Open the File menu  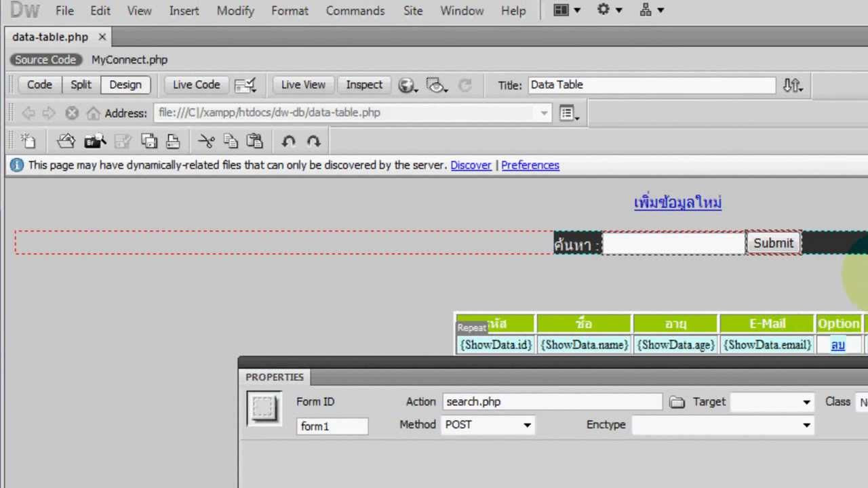[64, 11]
